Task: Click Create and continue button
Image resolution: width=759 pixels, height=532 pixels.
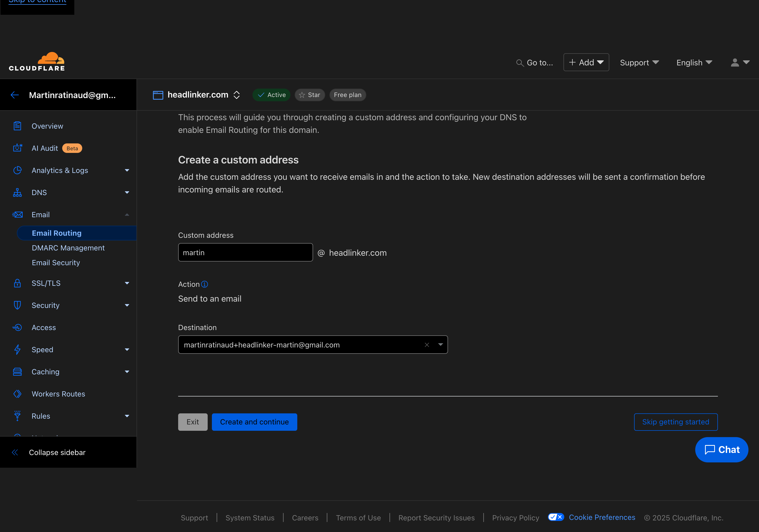Action: (x=254, y=422)
